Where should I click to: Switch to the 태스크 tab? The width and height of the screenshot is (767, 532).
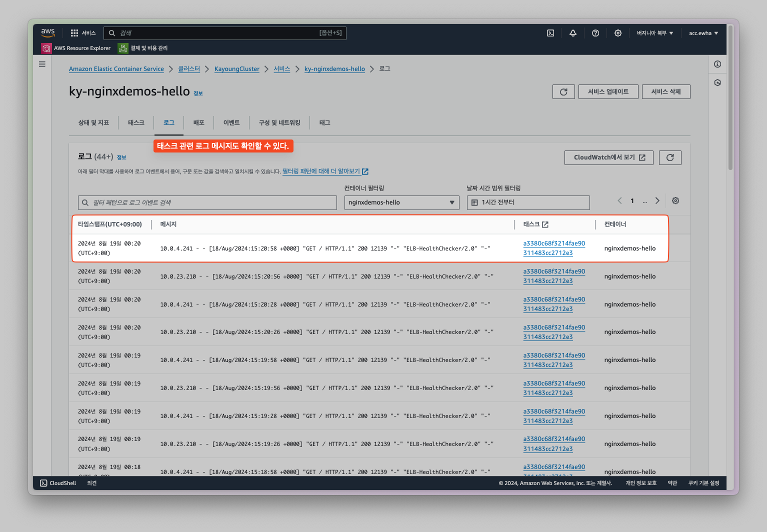click(x=136, y=122)
